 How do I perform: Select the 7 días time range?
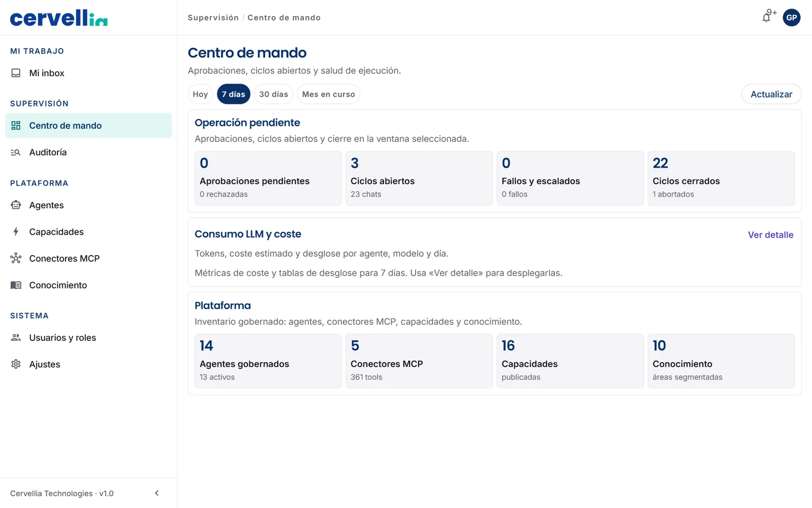pyautogui.click(x=233, y=94)
